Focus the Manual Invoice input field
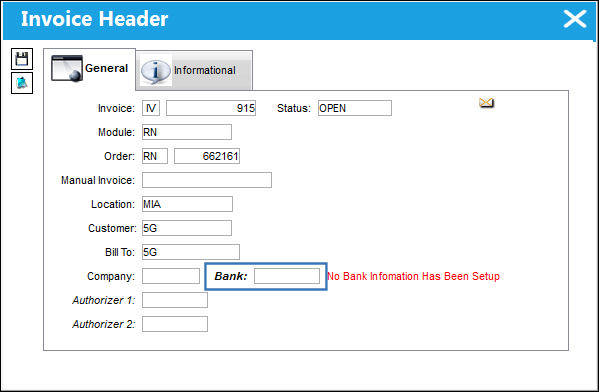The width and height of the screenshot is (599, 392). click(207, 180)
